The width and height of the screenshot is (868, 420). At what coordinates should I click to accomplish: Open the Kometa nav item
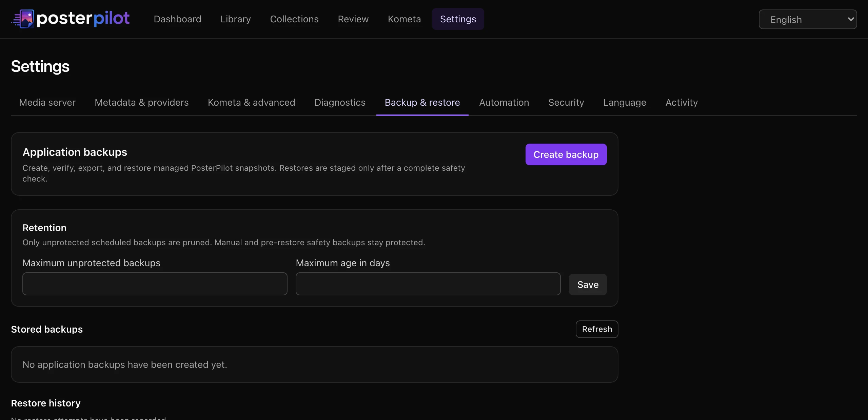404,19
